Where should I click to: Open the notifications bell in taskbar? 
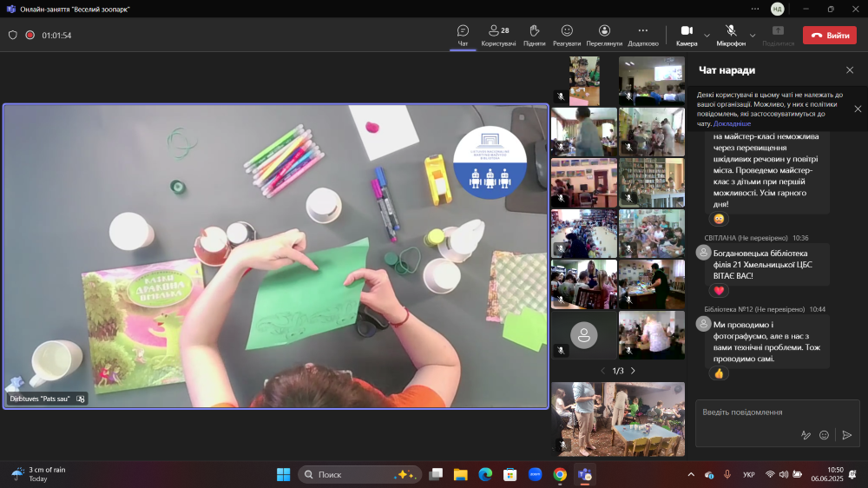(x=853, y=474)
